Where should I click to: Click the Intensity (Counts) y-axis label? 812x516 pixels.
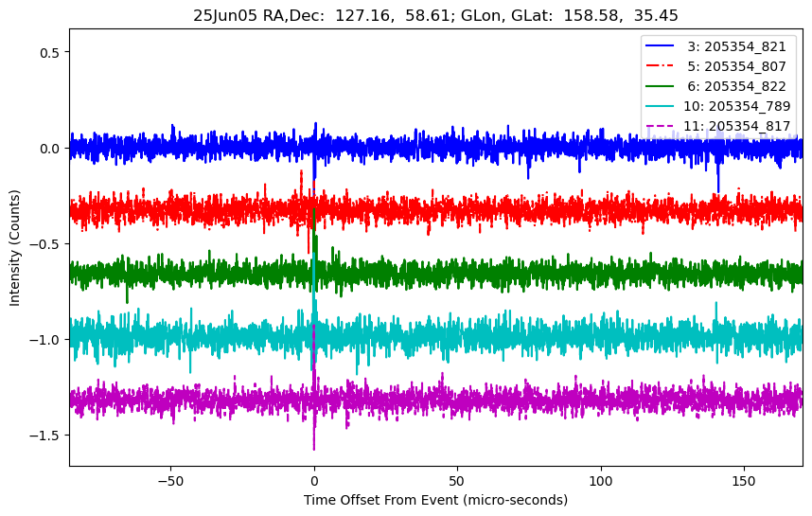[x=14, y=248]
